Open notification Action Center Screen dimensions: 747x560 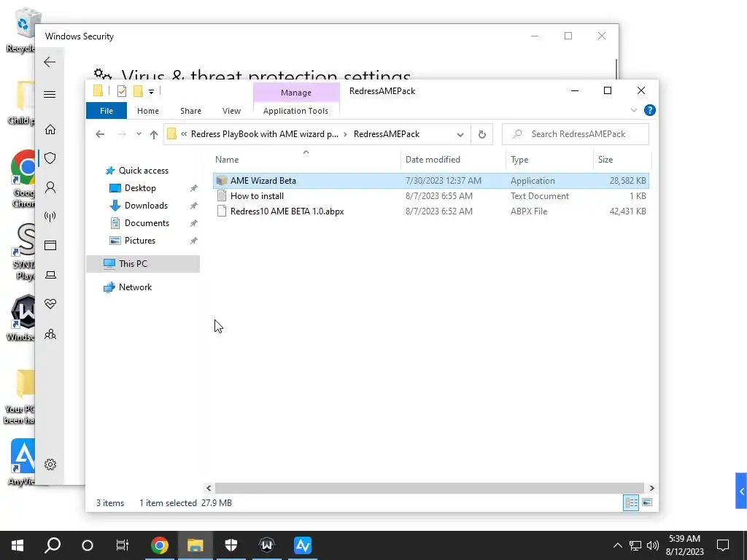click(x=723, y=545)
